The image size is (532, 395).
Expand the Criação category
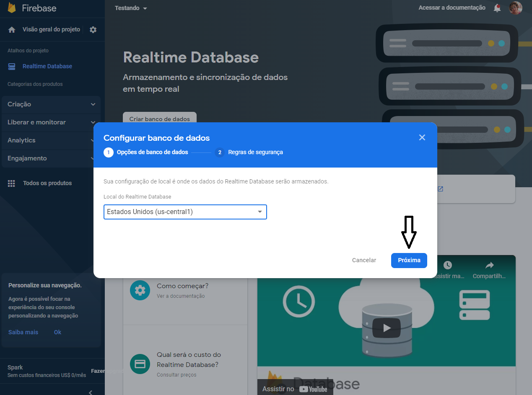tap(51, 104)
